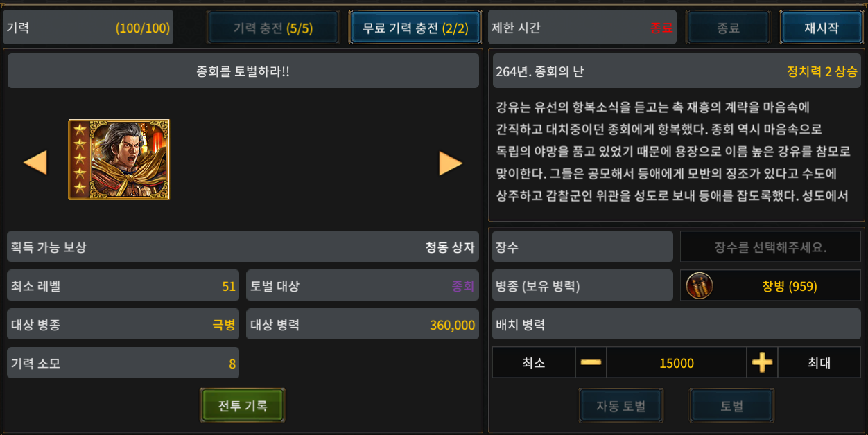Set troops to minimum with 최소
The width and height of the screenshot is (868, 435).
click(x=534, y=362)
